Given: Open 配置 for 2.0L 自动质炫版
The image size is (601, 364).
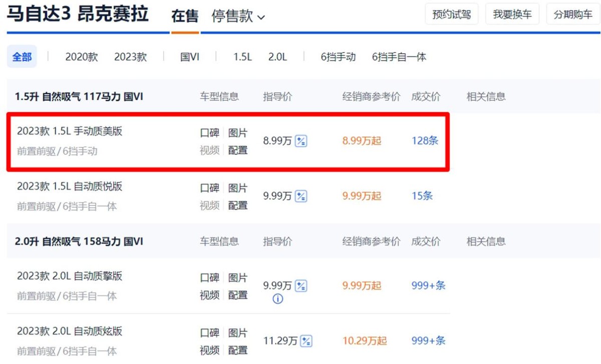Looking at the screenshot, I should [x=238, y=350].
